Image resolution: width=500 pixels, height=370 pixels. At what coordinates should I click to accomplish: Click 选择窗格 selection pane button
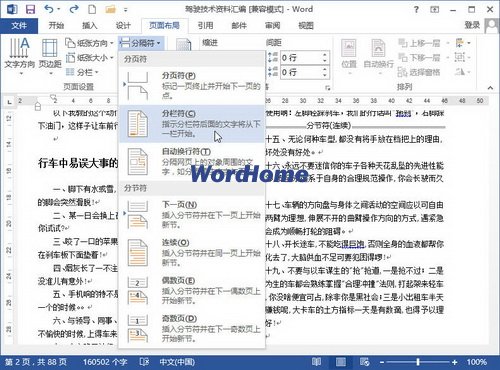tap(419, 72)
